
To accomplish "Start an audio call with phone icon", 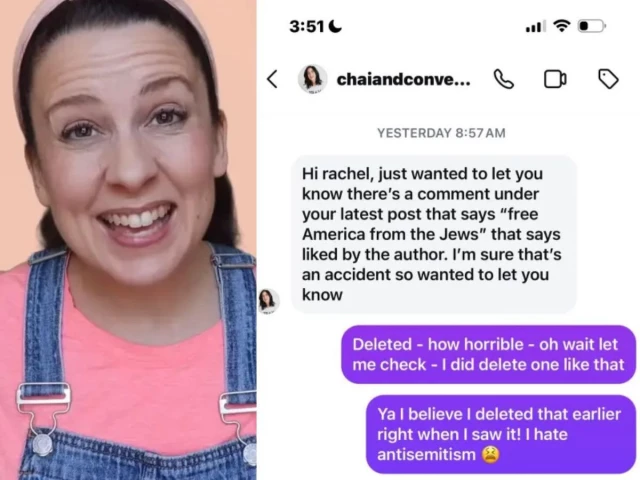I will click(504, 79).
